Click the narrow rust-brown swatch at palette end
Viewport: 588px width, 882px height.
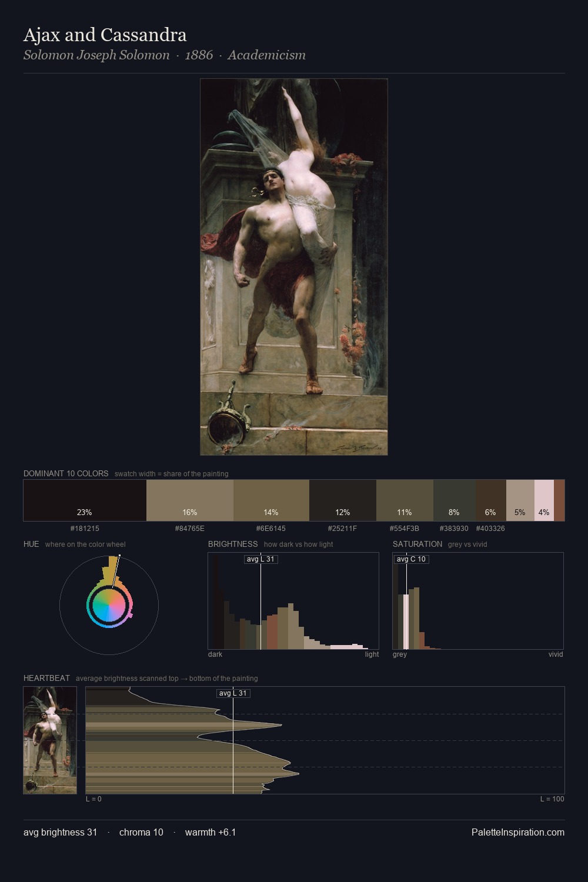click(559, 500)
